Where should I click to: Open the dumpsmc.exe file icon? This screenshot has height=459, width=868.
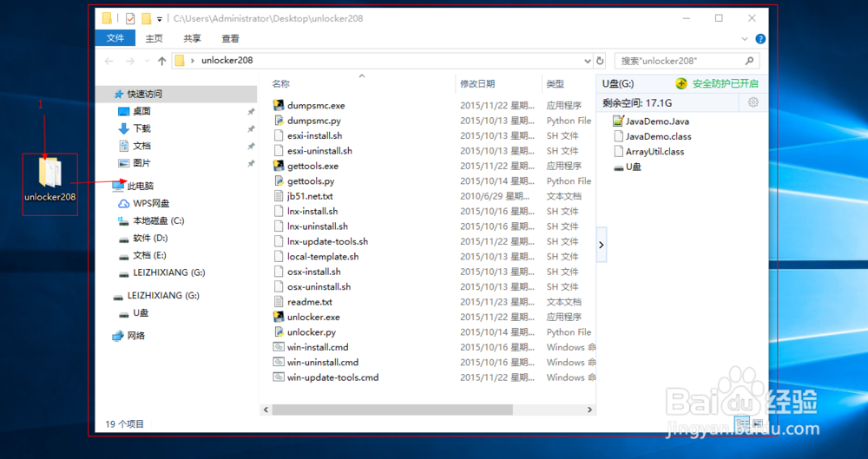tap(279, 105)
